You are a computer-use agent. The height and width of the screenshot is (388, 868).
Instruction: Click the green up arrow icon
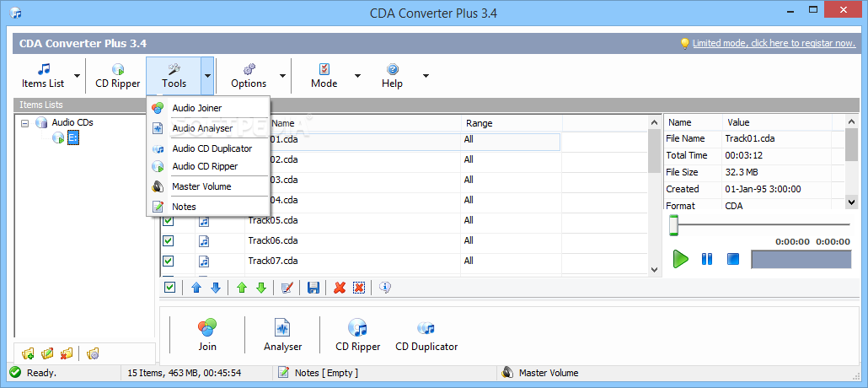241,287
